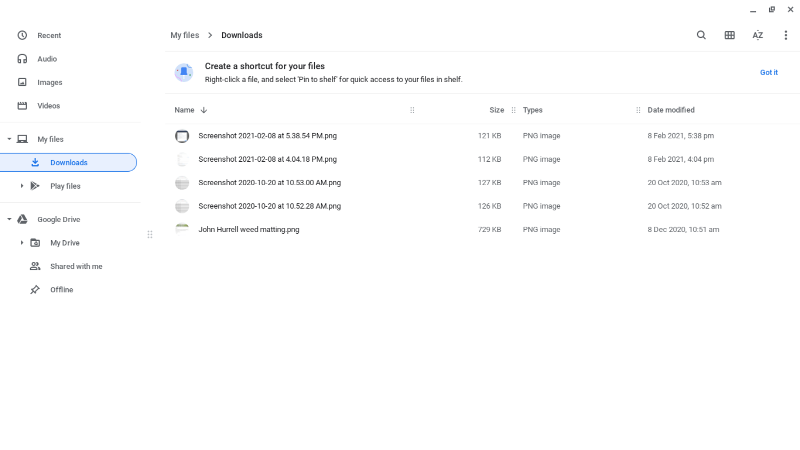Click thumbnail of Screenshot 4.04.18 PM file
This screenshot has height=450, width=800.
point(182,159)
